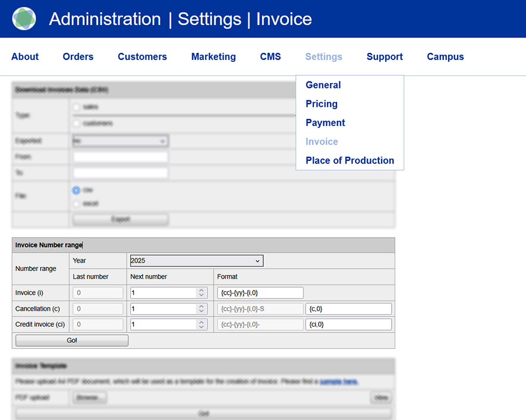Open Payment settings from the submenu
This screenshot has height=420, width=526.
325,123
